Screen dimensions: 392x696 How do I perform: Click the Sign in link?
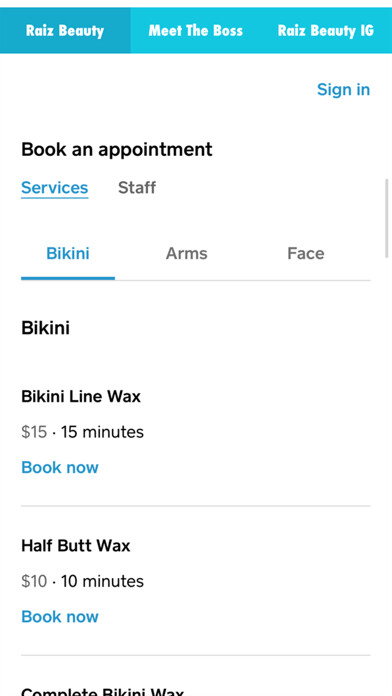click(x=343, y=89)
